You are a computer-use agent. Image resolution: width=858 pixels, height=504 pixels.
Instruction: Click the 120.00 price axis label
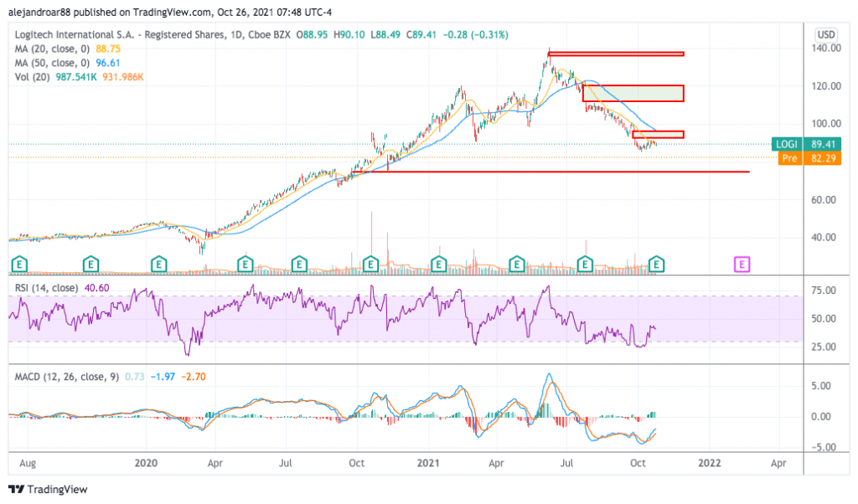(x=826, y=86)
